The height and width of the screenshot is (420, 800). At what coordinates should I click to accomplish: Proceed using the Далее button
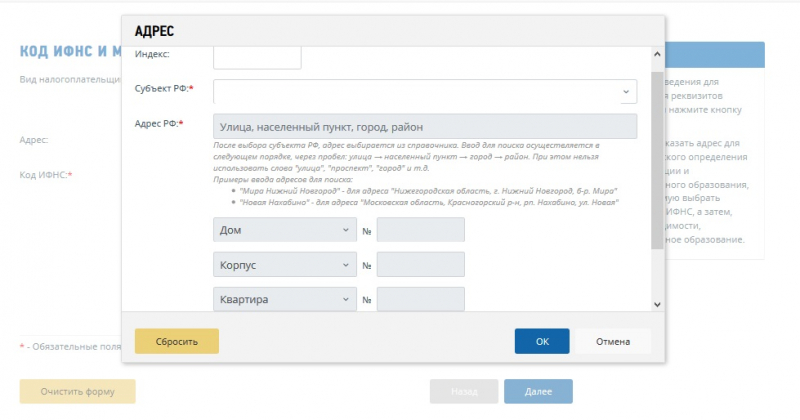tap(538, 391)
